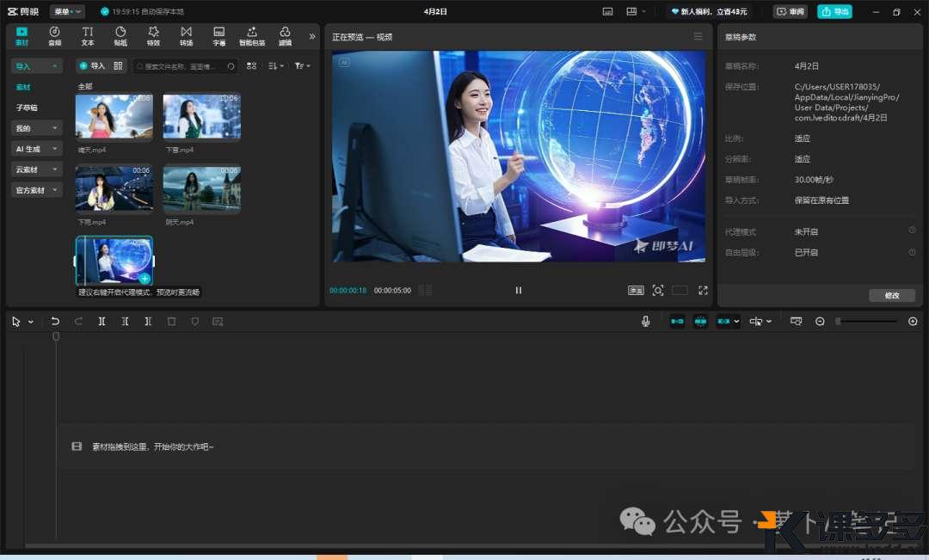Undo the last action
This screenshot has height=560, width=929.
(x=55, y=321)
